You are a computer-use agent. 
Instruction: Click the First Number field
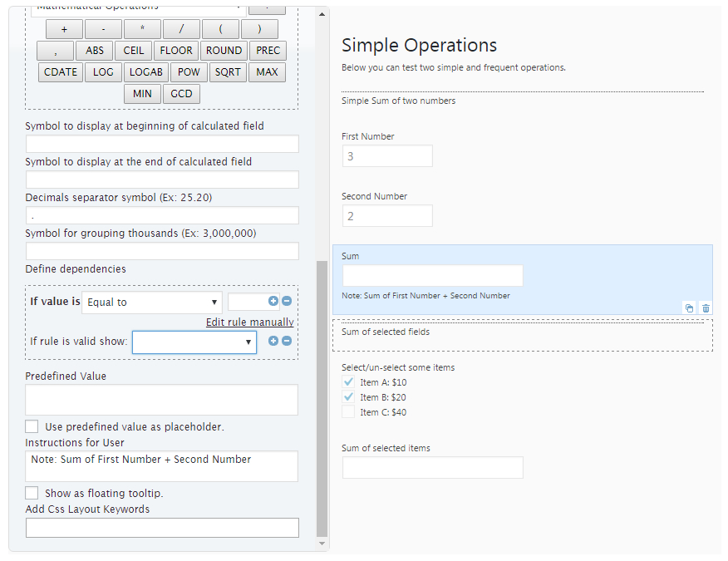387,156
